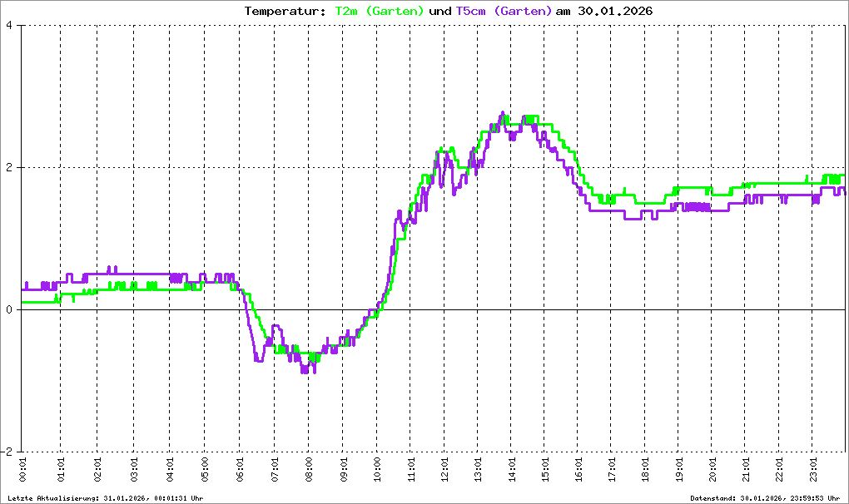The width and height of the screenshot is (849, 504).
Task: Click the y-axis label -2
Action: (7, 452)
